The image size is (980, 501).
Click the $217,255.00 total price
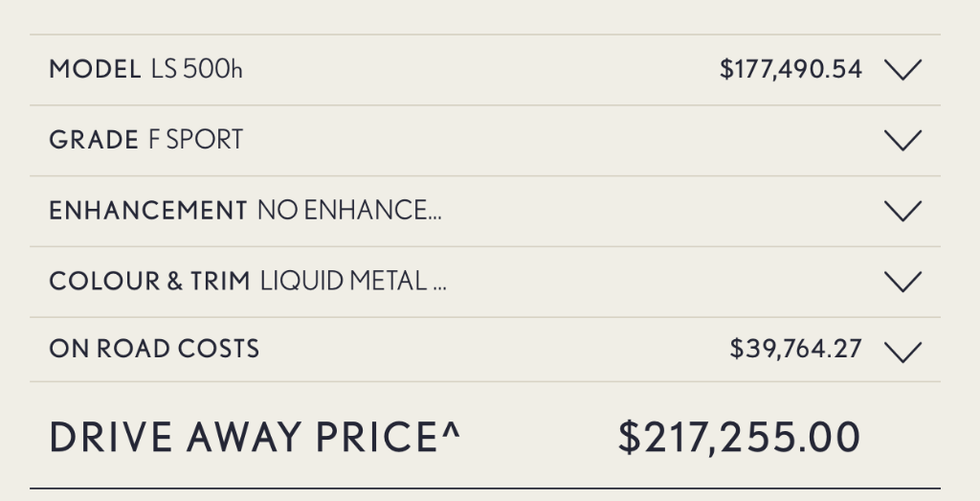point(740,437)
